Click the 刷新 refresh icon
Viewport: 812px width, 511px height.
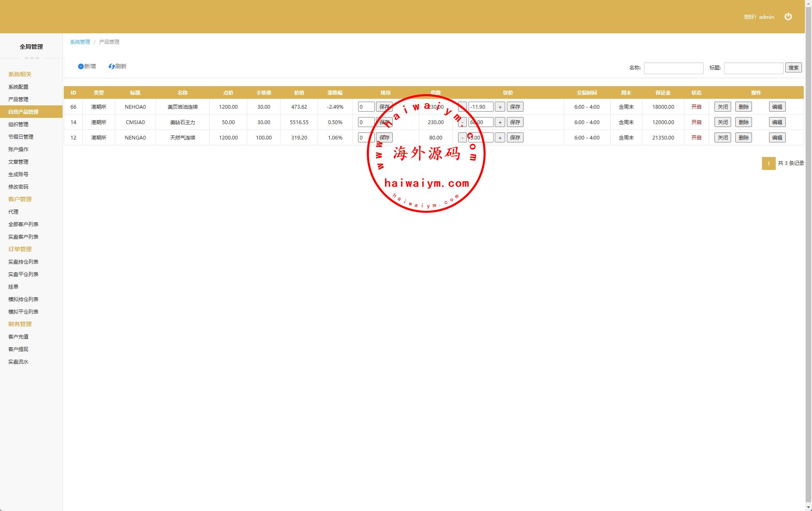coord(111,67)
